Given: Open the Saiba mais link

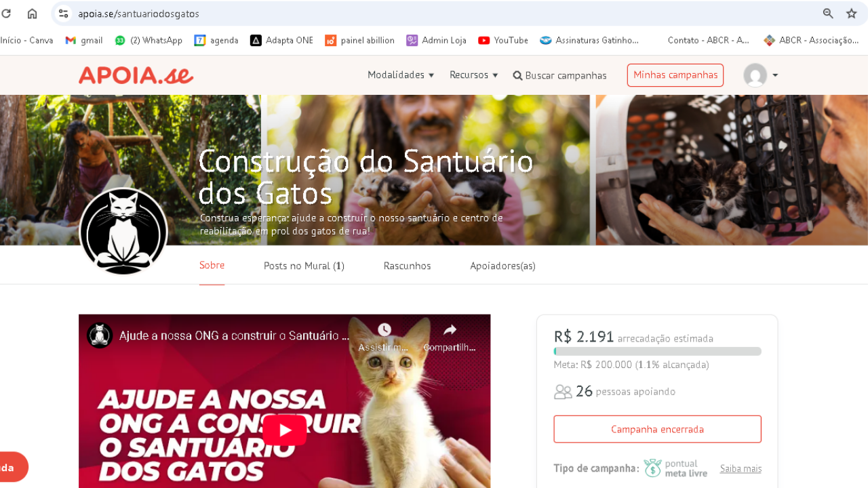Looking at the screenshot, I should point(741,468).
